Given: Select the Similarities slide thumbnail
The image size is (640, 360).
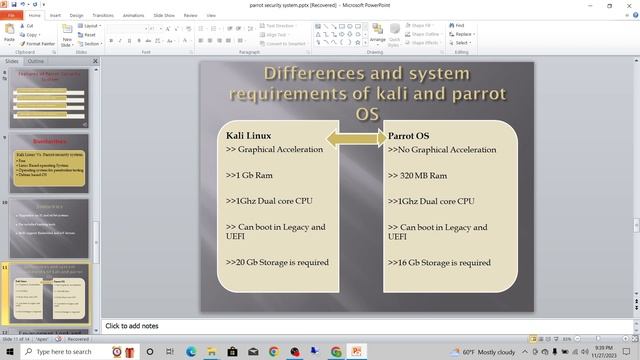Looking at the screenshot, I should 49,163.
